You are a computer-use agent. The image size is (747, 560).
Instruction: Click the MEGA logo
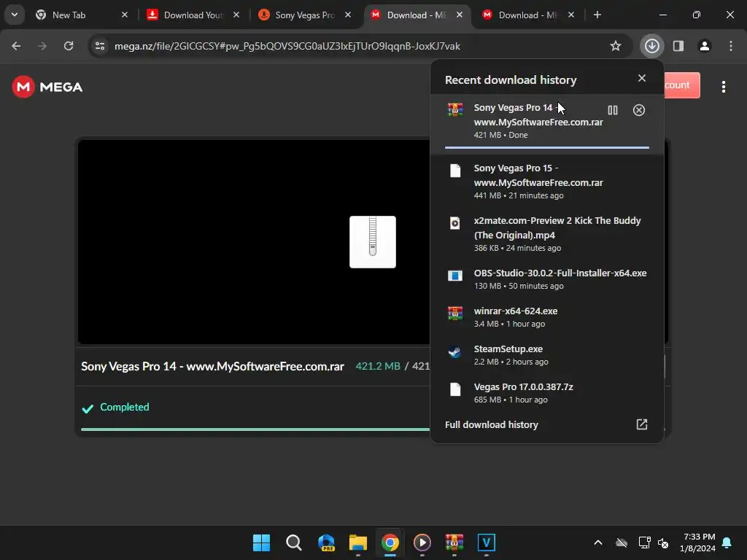tap(47, 87)
